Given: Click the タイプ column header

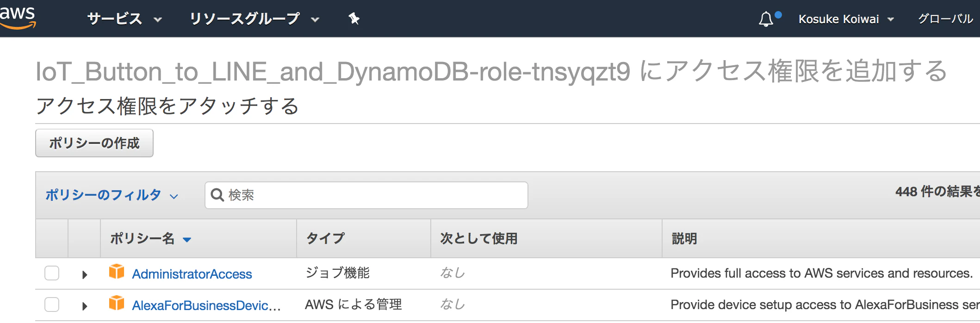Looking at the screenshot, I should coord(325,238).
